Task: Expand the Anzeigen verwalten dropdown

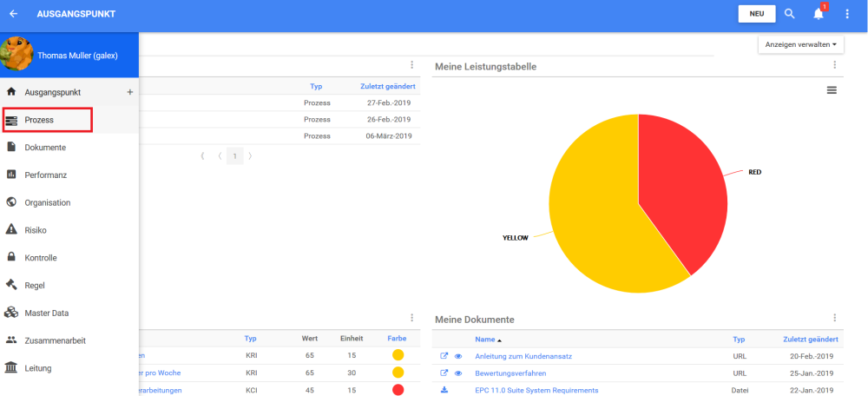Action: 800,44
